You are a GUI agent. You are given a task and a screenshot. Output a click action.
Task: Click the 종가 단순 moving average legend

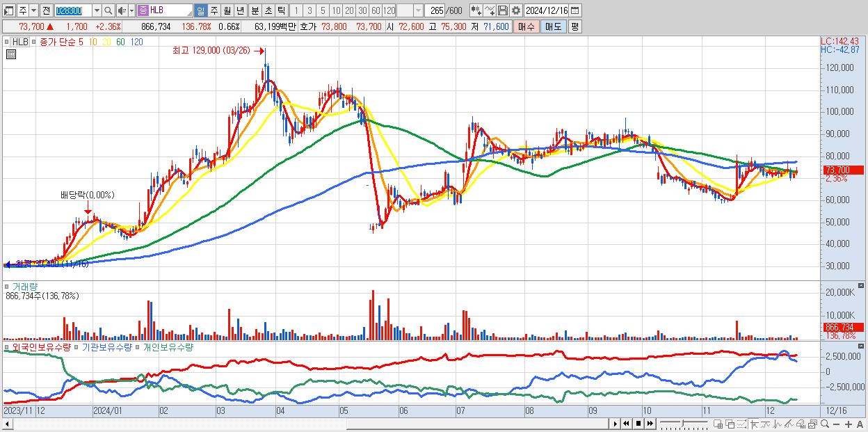pos(58,42)
